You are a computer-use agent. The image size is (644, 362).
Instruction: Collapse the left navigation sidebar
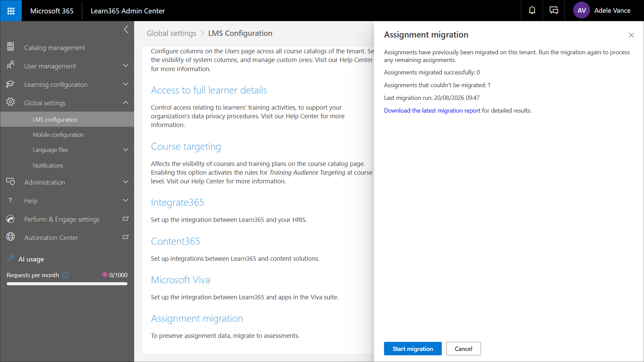coord(126,29)
